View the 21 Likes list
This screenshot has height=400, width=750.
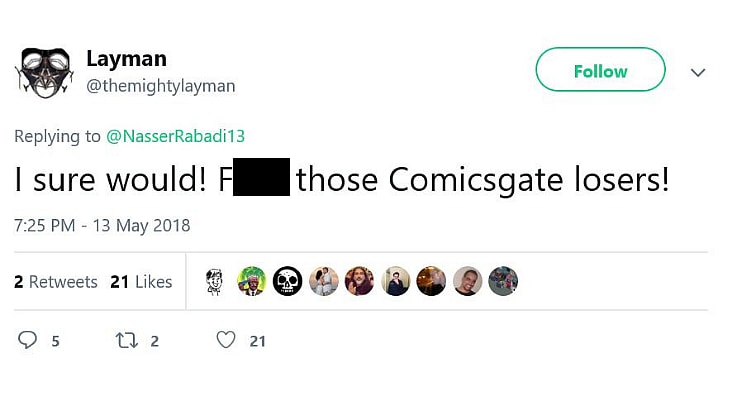pos(141,282)
